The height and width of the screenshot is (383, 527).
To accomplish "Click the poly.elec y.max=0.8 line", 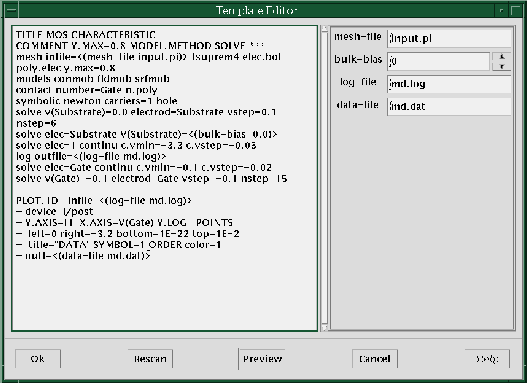I will click(66, 68).
